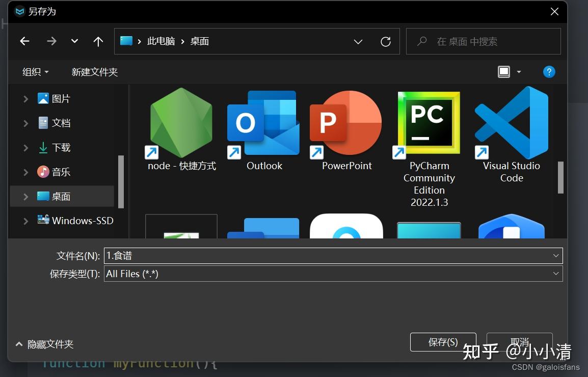588x377 pixels.
Task: Click the computer icon in address bar
Action: pyautogui.click(x=126, y=41)
